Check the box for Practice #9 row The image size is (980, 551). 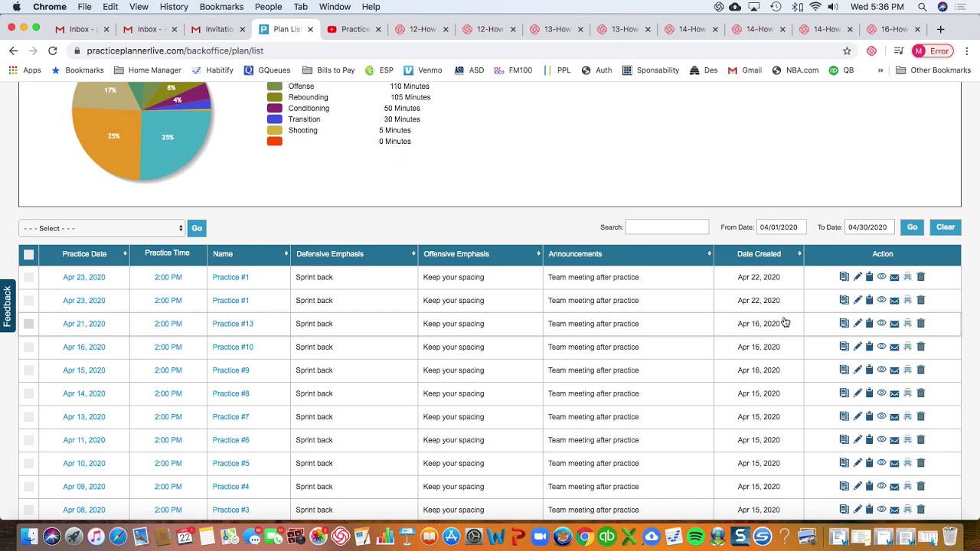coord(28,370)
